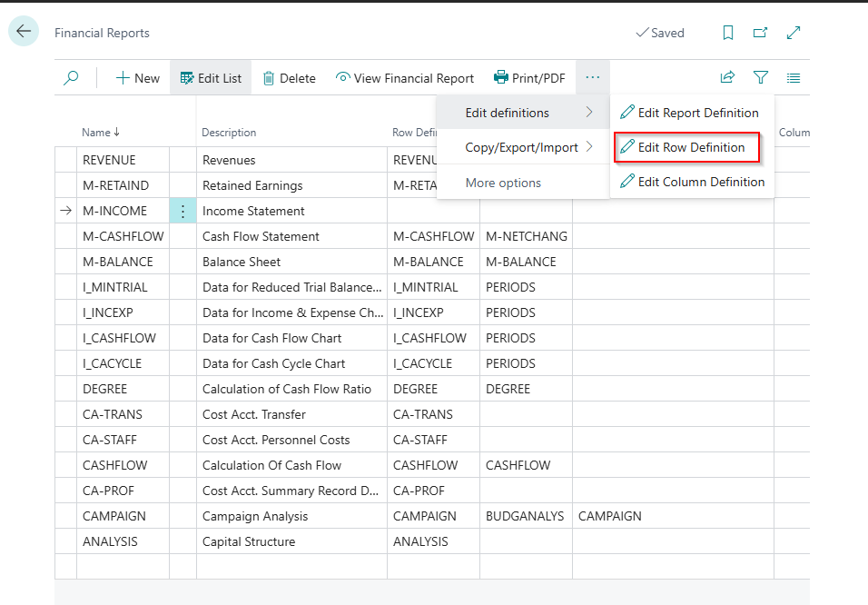Image resolution: width=868 pixels, height=605 pixels.
Task: Select the CA-STAFF name cell
Action: [x=123, y=441]
